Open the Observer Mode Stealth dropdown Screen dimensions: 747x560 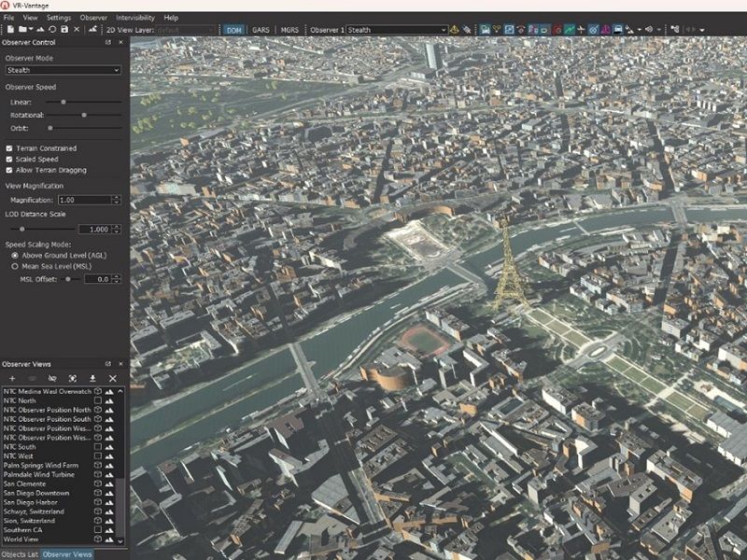pyautogui.click(x=63, y=70)
